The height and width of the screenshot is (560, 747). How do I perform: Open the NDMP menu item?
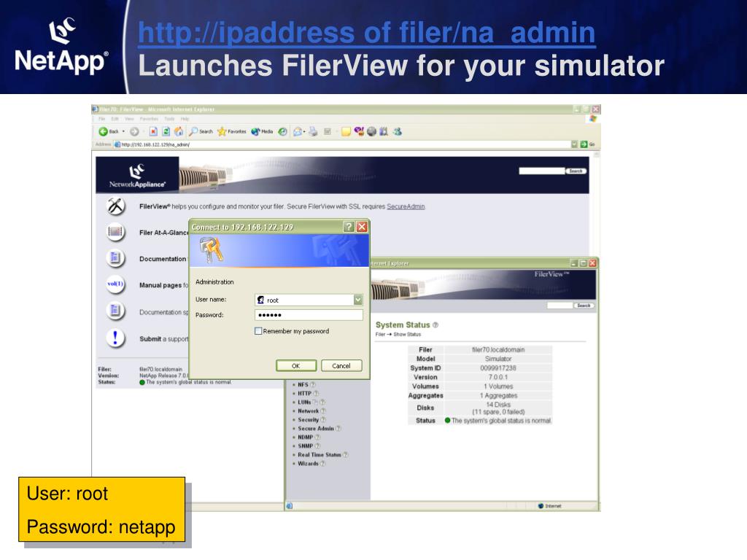[306, 437]
